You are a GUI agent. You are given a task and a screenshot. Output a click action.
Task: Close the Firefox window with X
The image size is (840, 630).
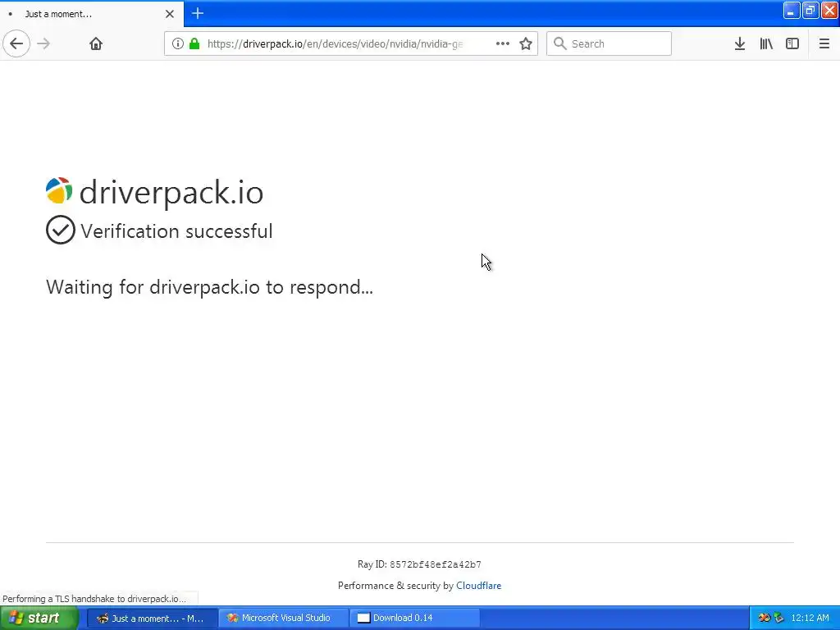829,11
